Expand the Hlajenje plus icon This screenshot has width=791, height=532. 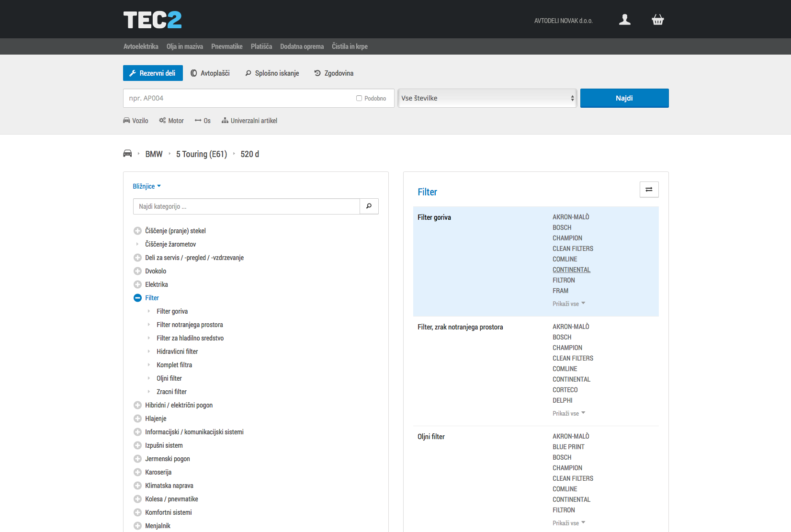[137, 419]
